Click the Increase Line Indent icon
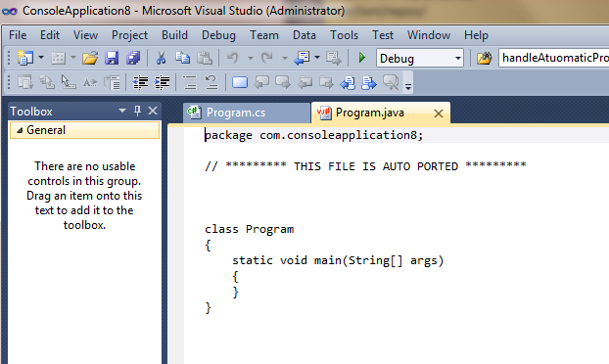The height and width of the screenshot is (364, 609). coord(162,82)
